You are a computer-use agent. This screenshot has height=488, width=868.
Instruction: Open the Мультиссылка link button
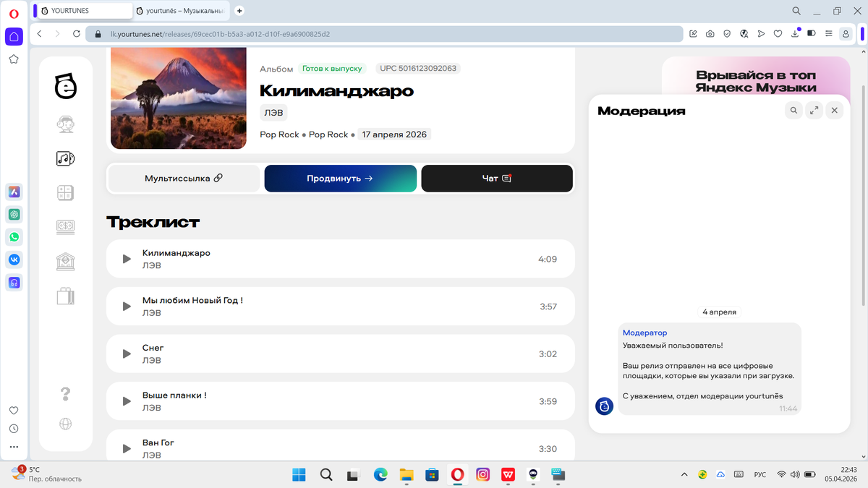pyautogui.click(x=183, y=178)
